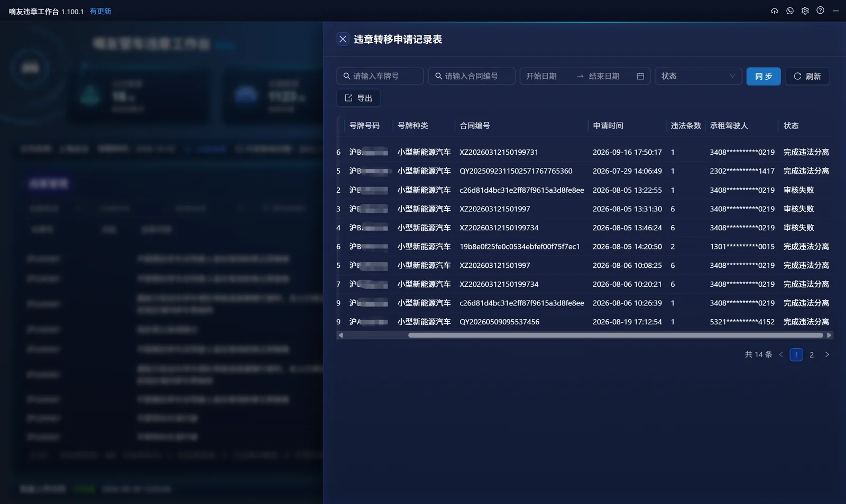Open the phone chat support icon
This screenshot has height=504, width=846.
coord(790,11)
